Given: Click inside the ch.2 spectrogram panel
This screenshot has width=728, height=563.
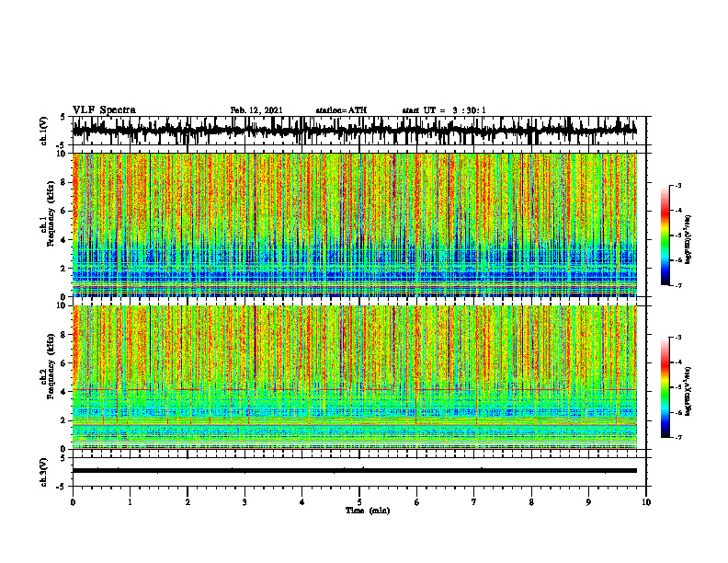Looking at the screenshot, I should (x=355, y=377).
